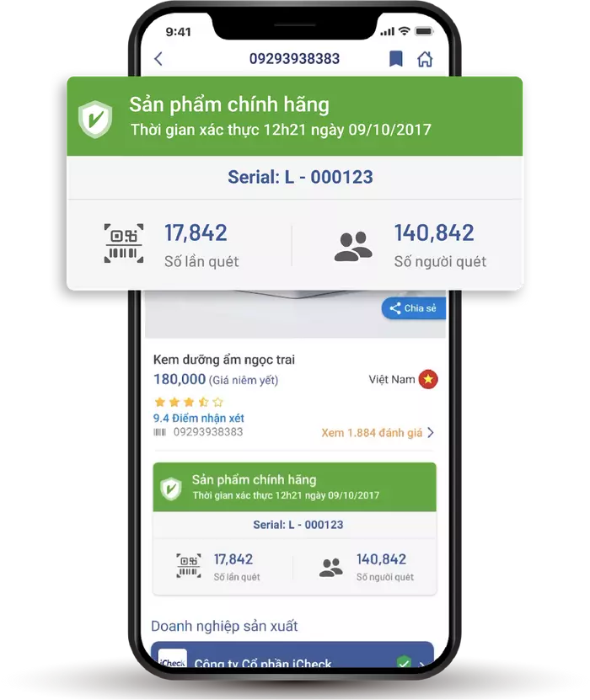Bookmark this product with the bookmark icon
Screen dimensions: 590x700
(395, 58)
